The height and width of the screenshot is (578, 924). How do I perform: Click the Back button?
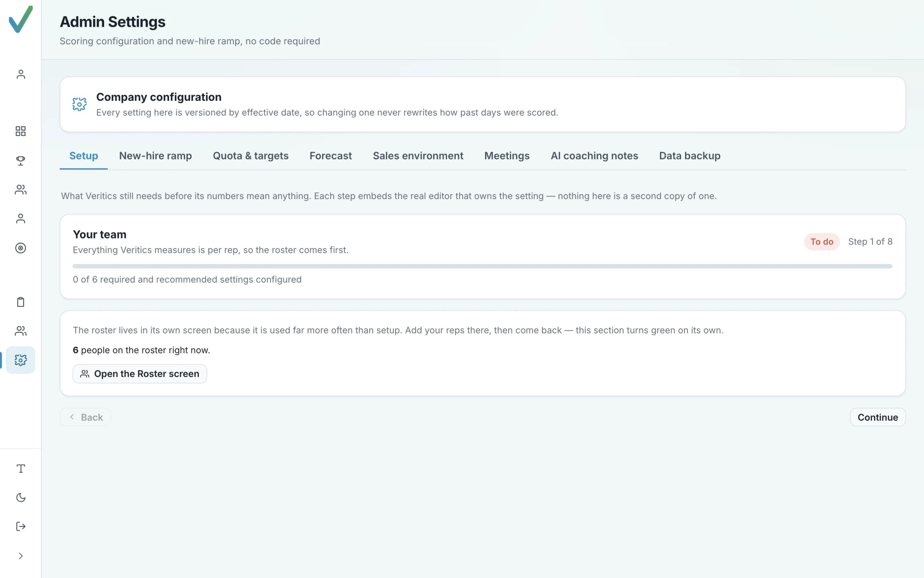pyautogui.click(x=86, y=417)
